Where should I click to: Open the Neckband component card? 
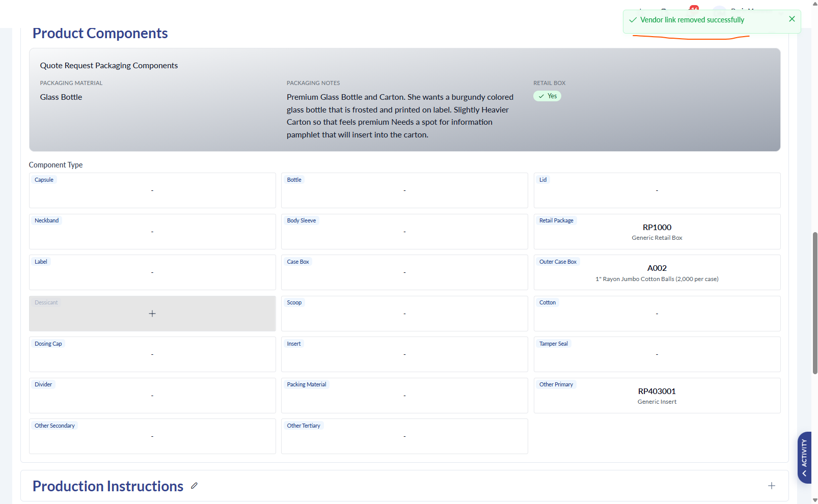(x=152, y=232)
